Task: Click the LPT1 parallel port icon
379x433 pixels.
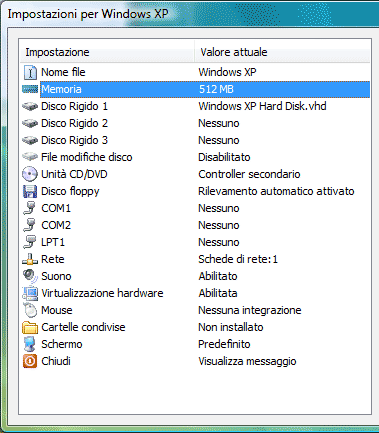Action: 30,242
